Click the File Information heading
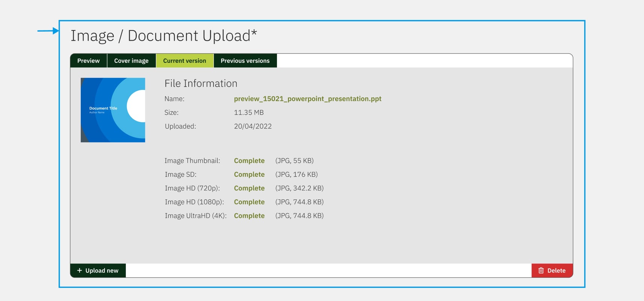The image size is (644, 301). (x=201, y=84)
